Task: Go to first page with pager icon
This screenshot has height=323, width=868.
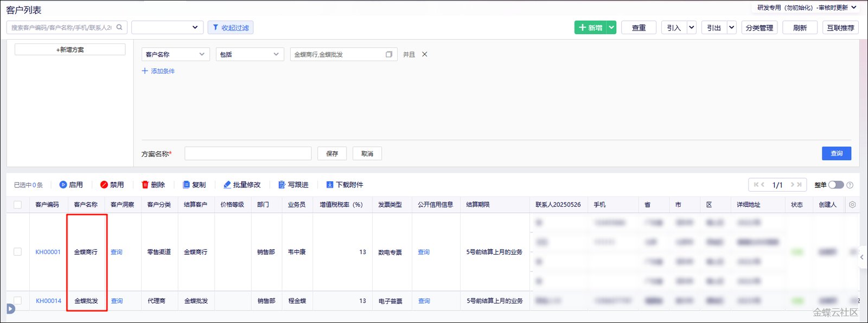Action: 756,185
